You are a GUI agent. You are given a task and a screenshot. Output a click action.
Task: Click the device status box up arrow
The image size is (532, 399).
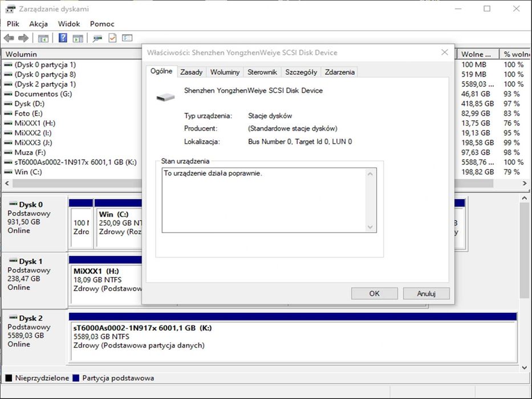(370, 174)
